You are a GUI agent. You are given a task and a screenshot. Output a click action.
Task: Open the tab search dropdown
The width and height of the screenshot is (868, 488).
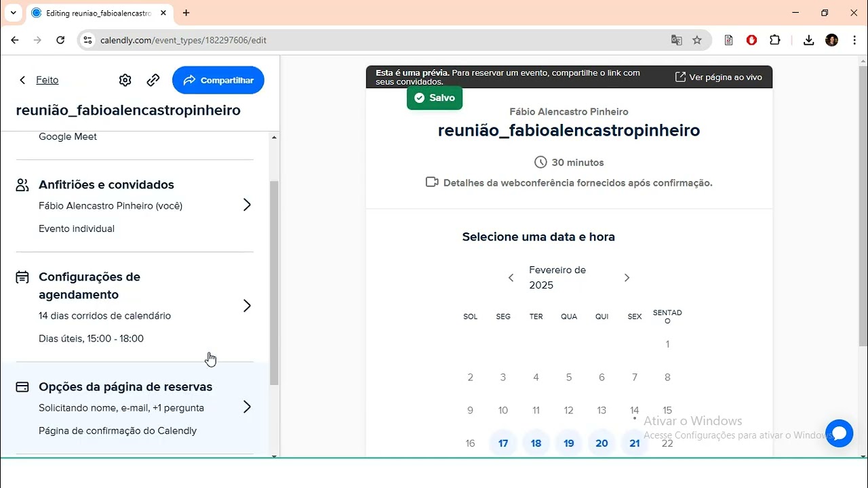coord(13,13)
